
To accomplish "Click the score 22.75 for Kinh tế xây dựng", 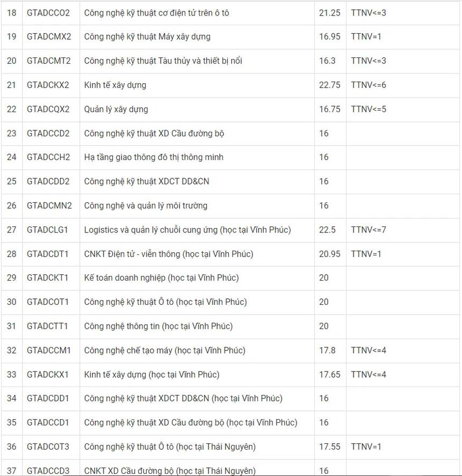I will [329, 85].
